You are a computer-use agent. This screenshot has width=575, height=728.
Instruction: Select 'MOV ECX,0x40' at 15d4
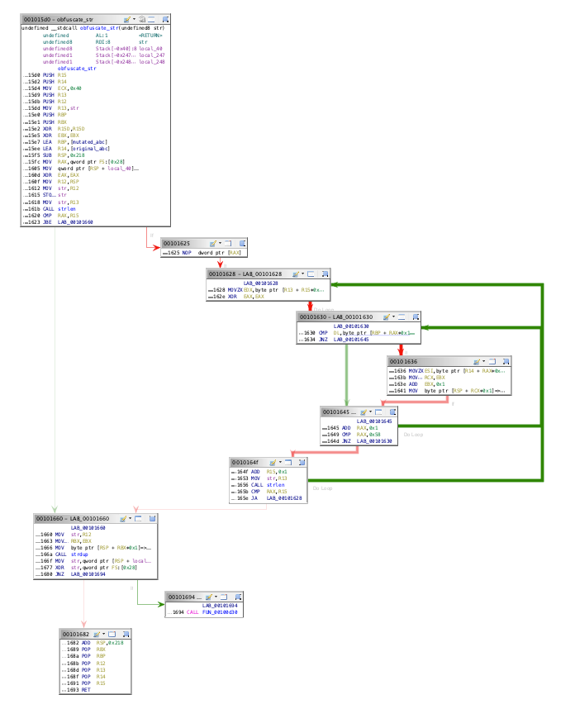52,88
